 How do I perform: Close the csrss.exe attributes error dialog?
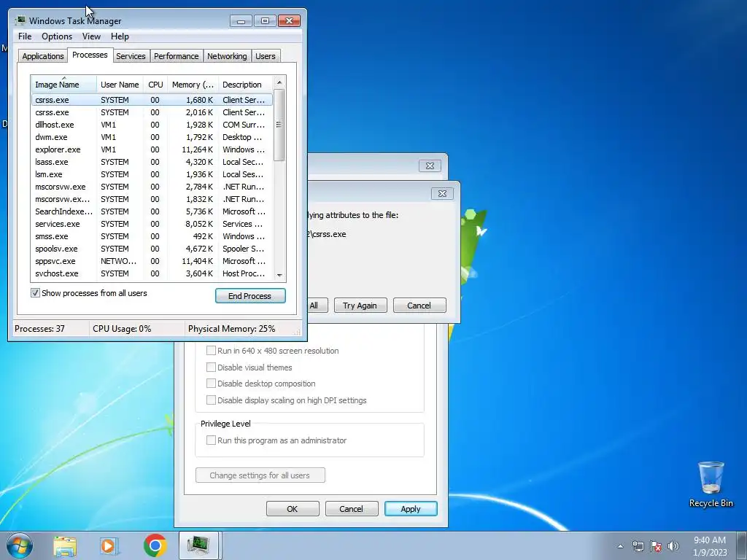[x=442, y=193]
